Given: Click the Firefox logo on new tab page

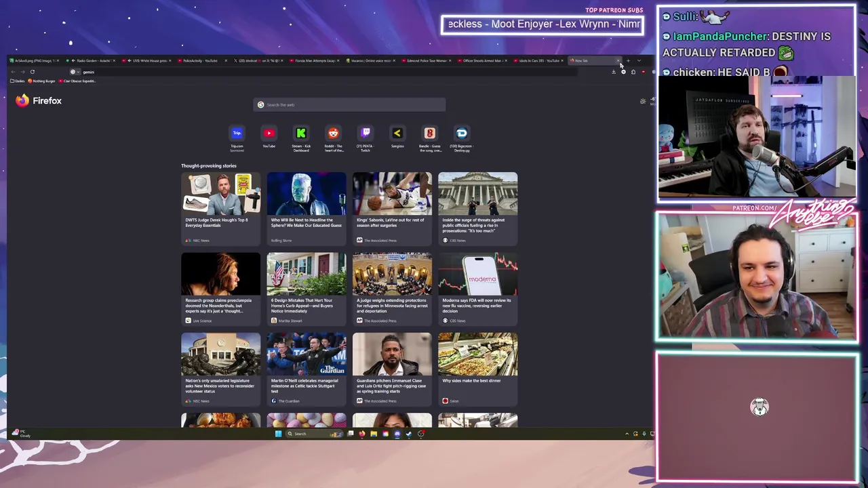Looking at the screenshot, I should (39, 100).
